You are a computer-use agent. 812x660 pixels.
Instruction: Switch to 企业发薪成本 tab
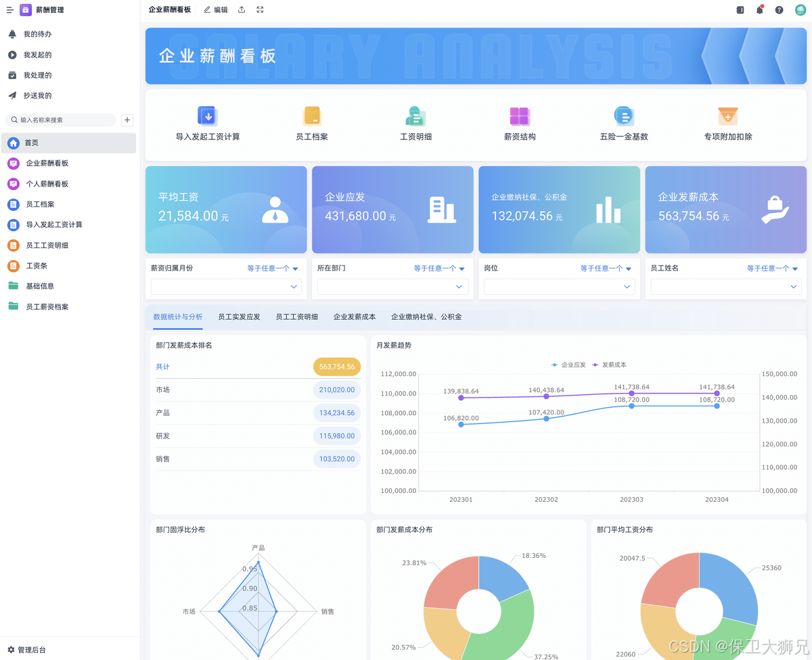(x=355, y=316)
